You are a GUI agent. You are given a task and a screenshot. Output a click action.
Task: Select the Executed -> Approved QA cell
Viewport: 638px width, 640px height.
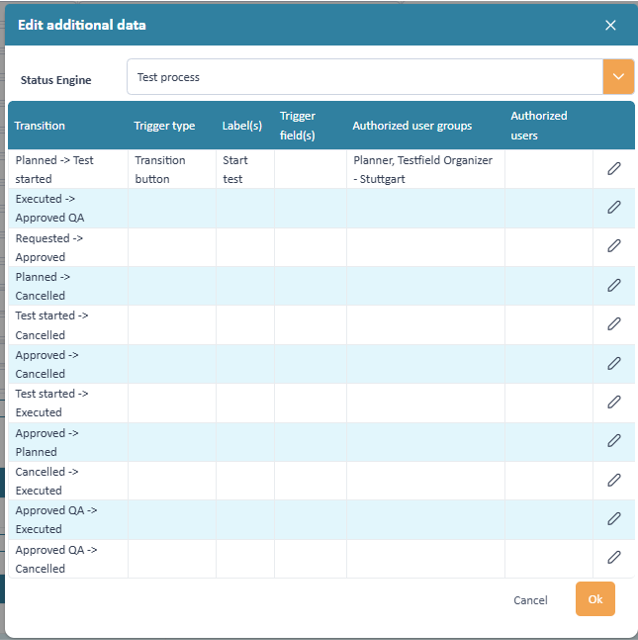tap(68, 208)
